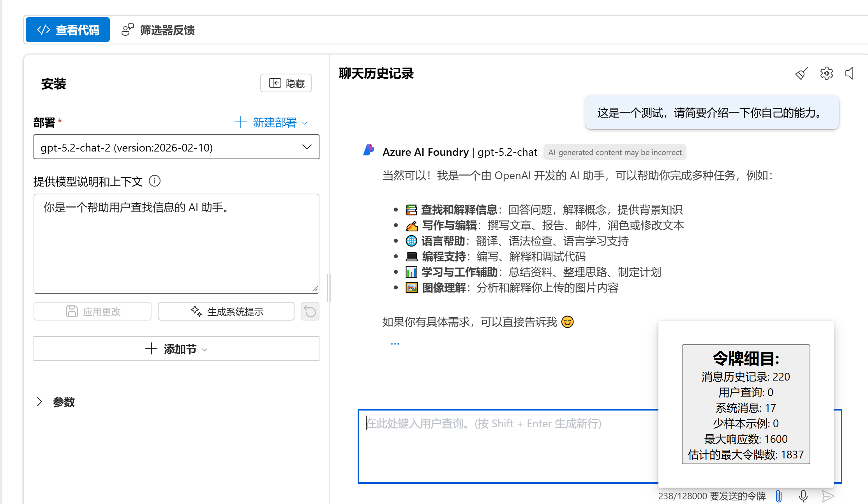Click the system message text area

coord(176,243)
